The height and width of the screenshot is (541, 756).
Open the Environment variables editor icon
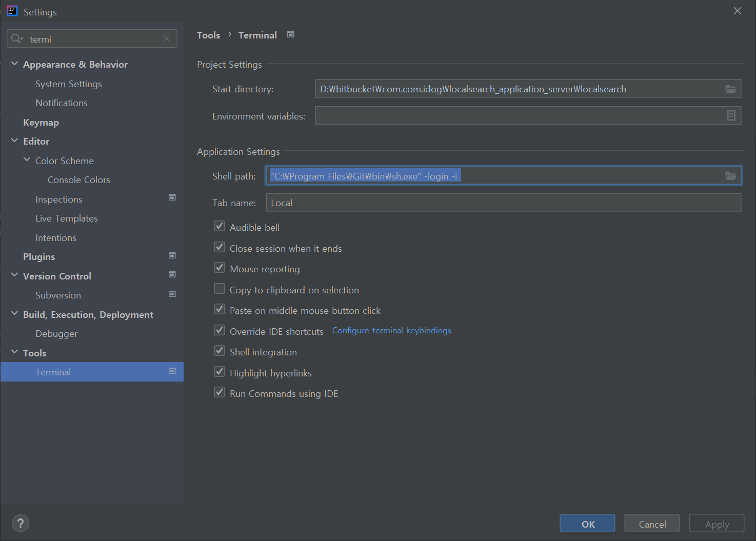pyautogui.click(x=730, y=115)
